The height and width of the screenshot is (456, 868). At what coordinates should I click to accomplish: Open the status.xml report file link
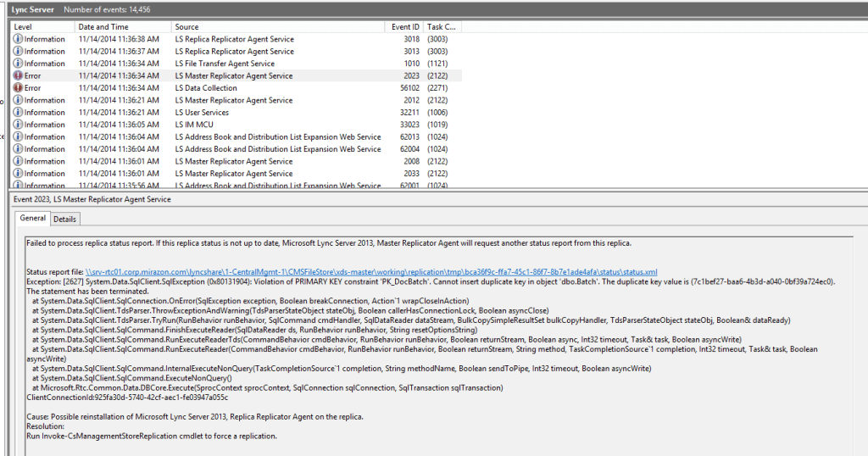[x=371, y=272]
